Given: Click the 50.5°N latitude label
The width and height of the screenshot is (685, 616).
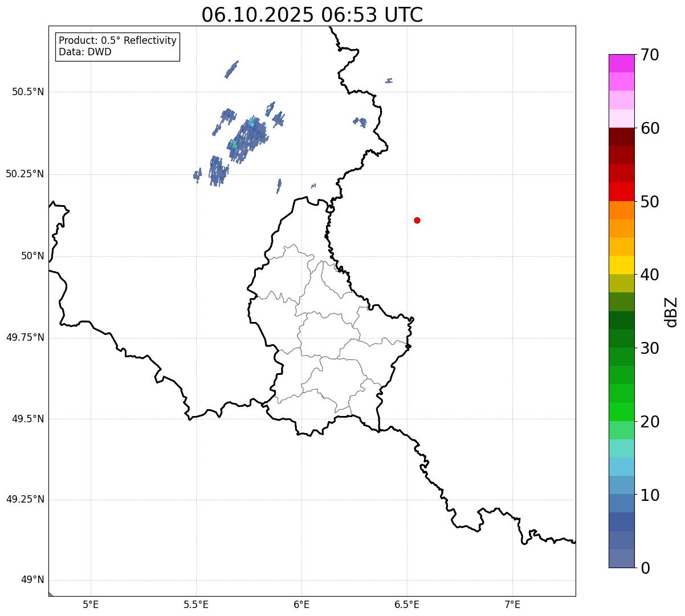Looking at the screenshot, I should (x=28, y=92).
